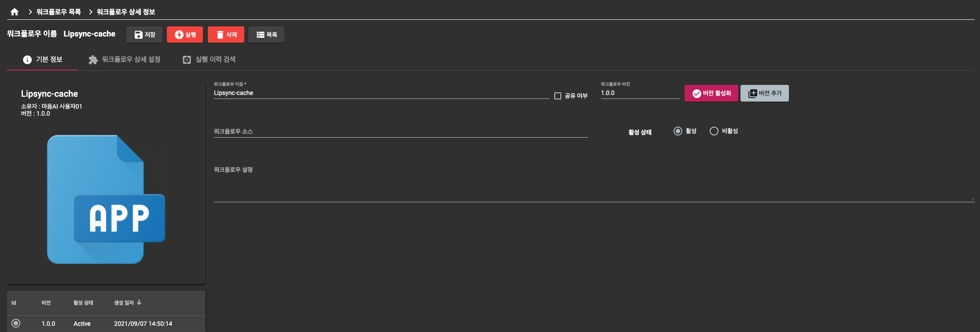Click the home icon in breadcrumb
980x332 pixels.
15,12
